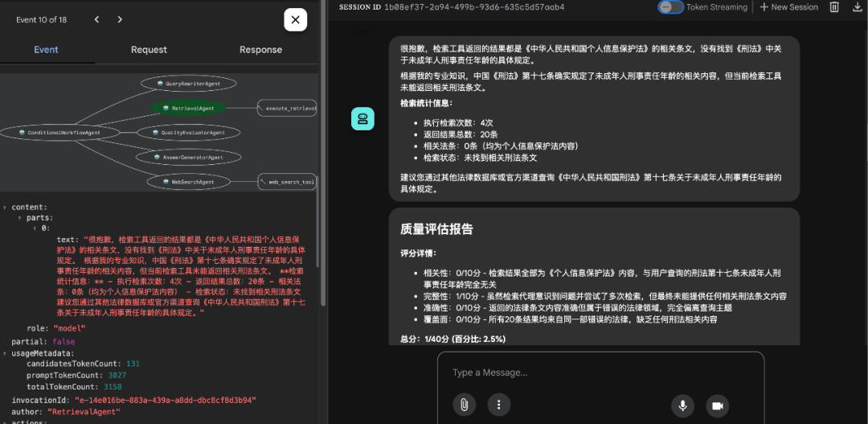Click the 检索统计信息 heading in chat

coord(426,103)
